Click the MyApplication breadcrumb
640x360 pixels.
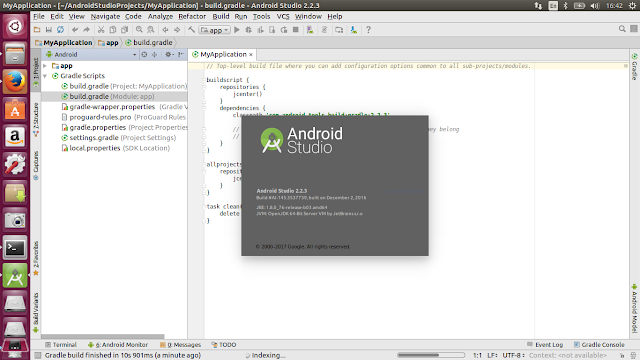64,42
